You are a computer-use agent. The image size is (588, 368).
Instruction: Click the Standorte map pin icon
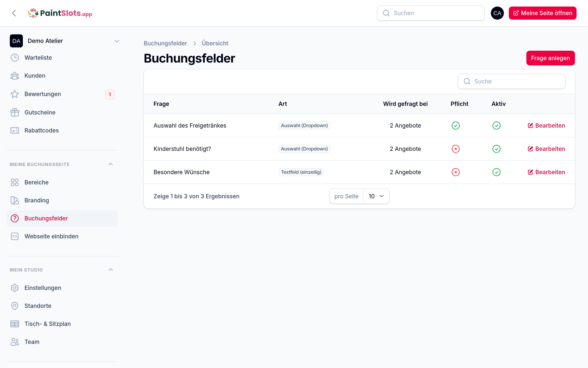point(14,306)
